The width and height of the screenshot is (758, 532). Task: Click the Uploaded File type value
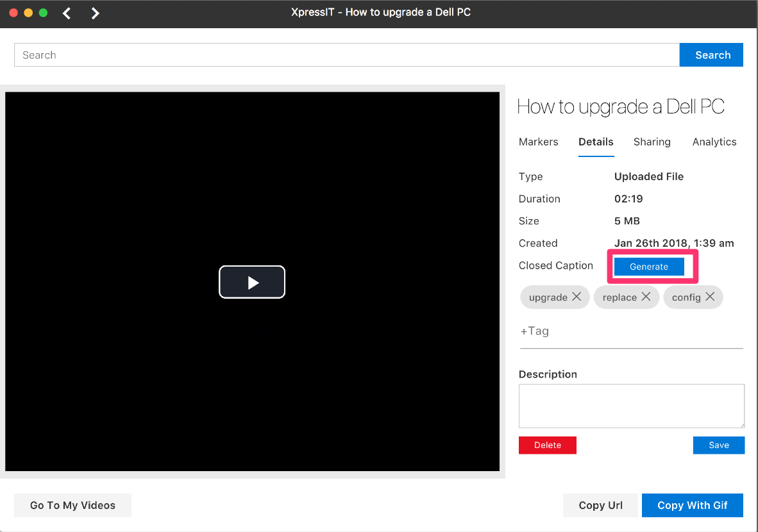649,177
